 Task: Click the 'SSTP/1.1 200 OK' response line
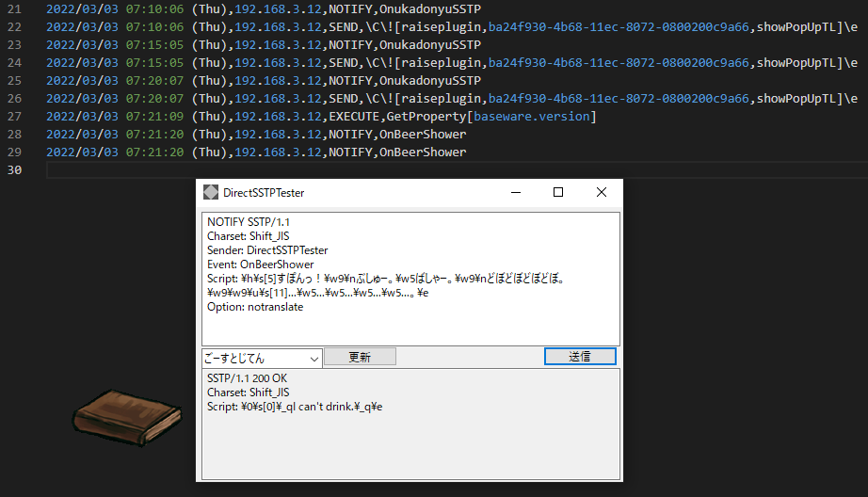coord(247,378)
